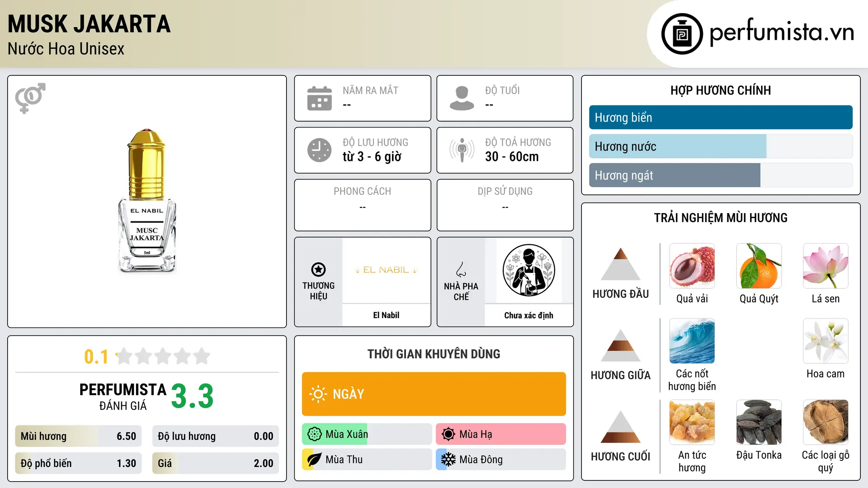Click the PHONG CÁCH info card
Viewport: 868px width, 488px height.
click(362, 205)
